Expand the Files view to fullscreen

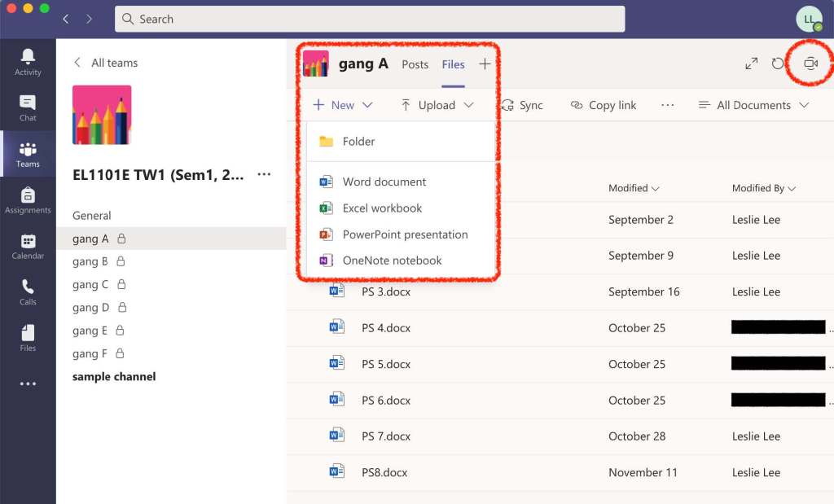[x=751, y=63]
